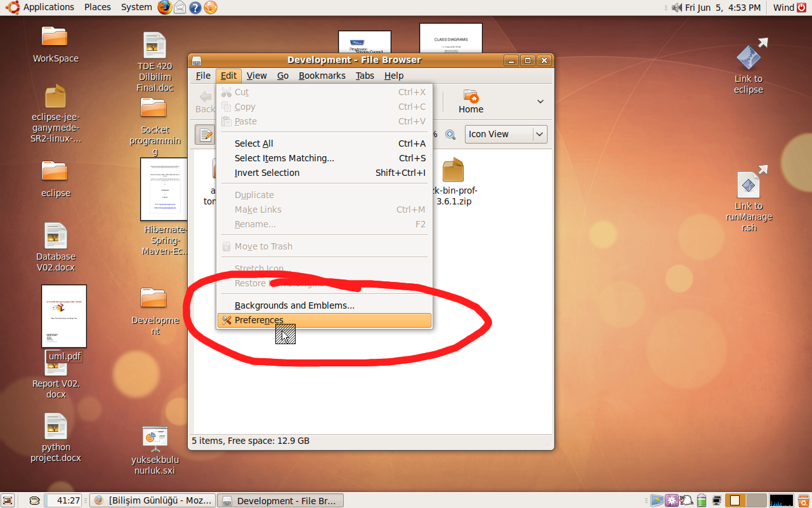Image resolution: width=812 pixels, height=508 pixels.
Task: Click the zoom in magnifier in file browser
Action: 450,135
